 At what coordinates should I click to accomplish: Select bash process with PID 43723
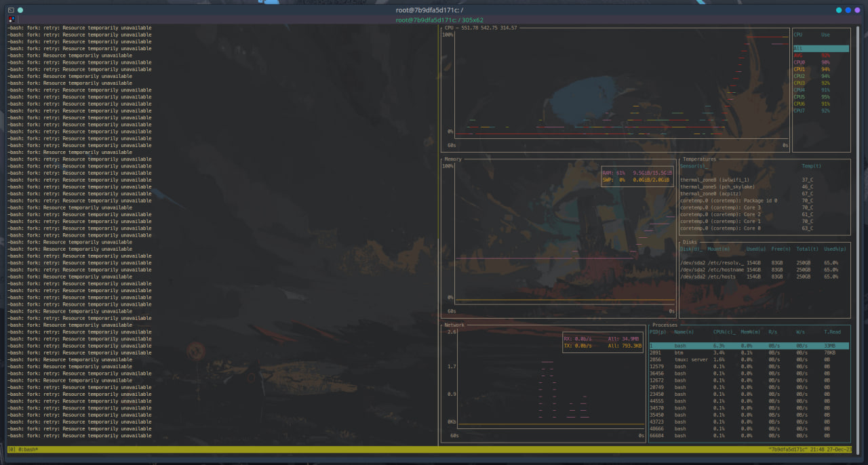749,422
